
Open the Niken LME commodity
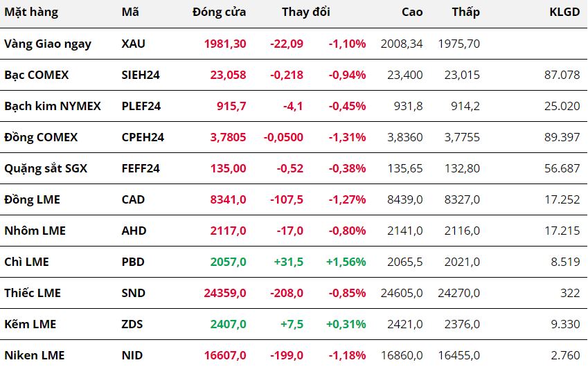[35, 355]
